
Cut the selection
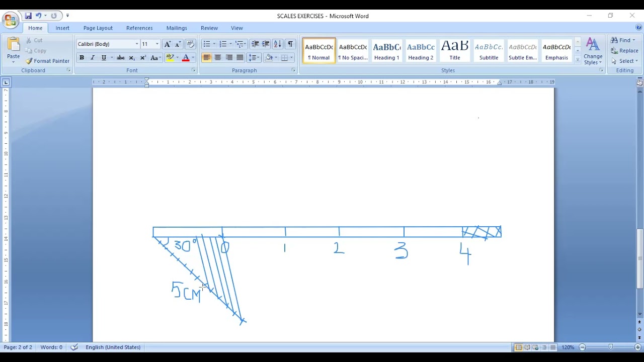(x=34, y=40)
